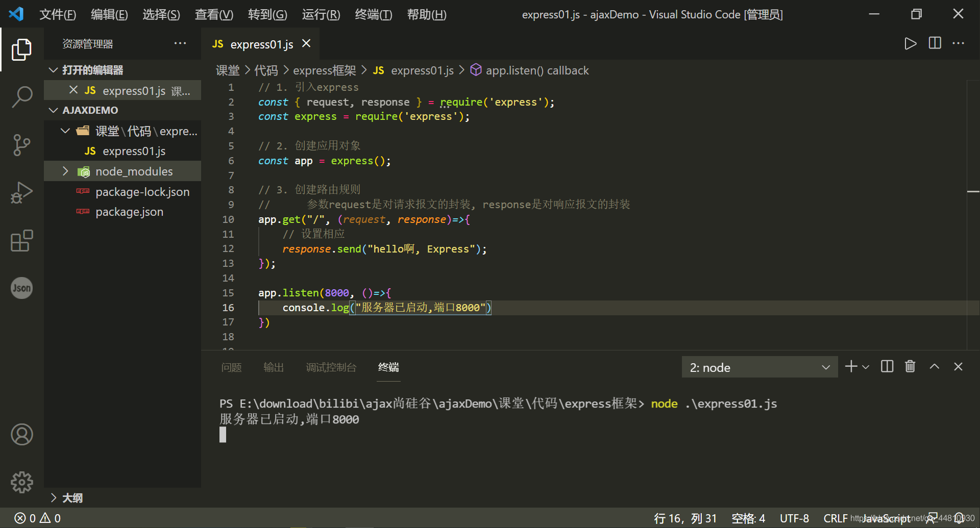Run the code with play button

(x=910, y=44)
